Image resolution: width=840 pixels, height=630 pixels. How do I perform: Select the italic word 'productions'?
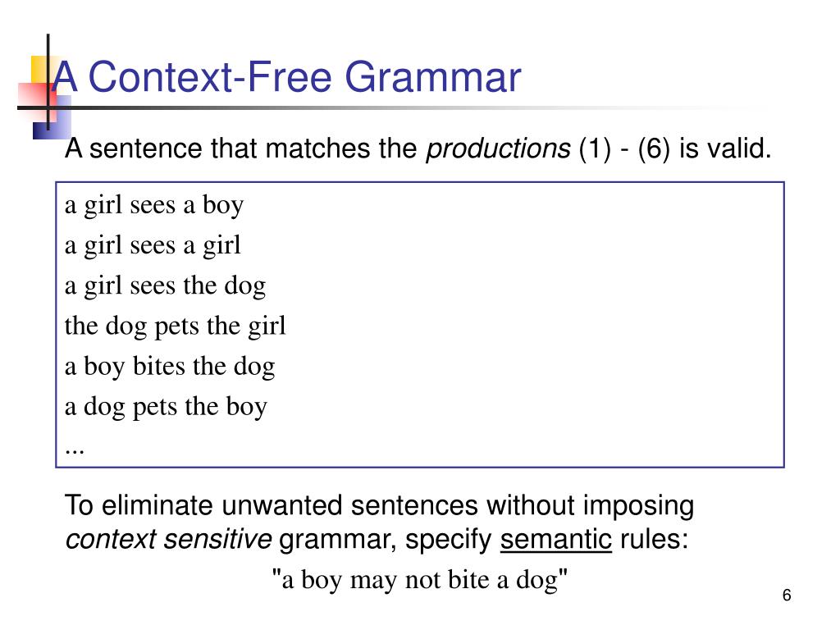[x=498, y=149]
